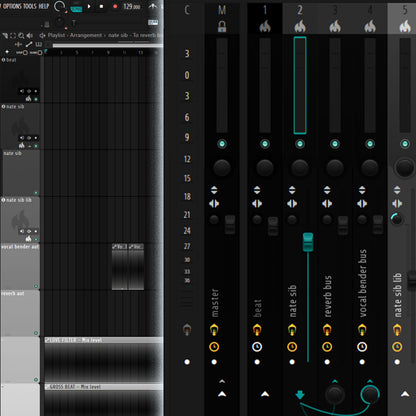Click flame icon on mixer track 1
The image size is (416, 416).
pos(265,26)
